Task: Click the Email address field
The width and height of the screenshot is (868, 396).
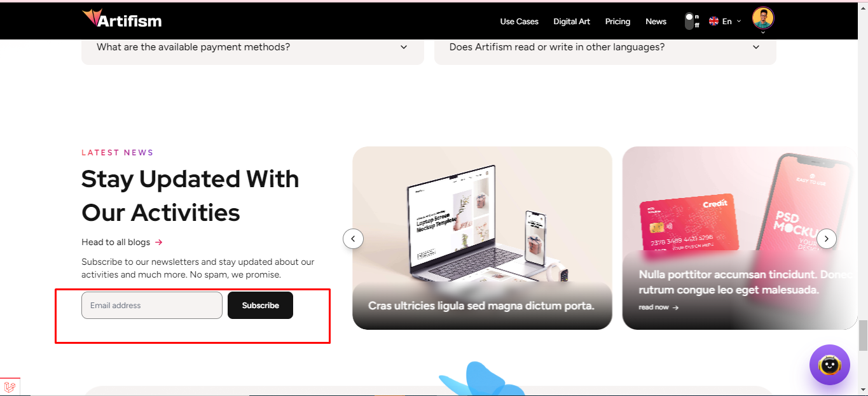Action: pos(152,306)
